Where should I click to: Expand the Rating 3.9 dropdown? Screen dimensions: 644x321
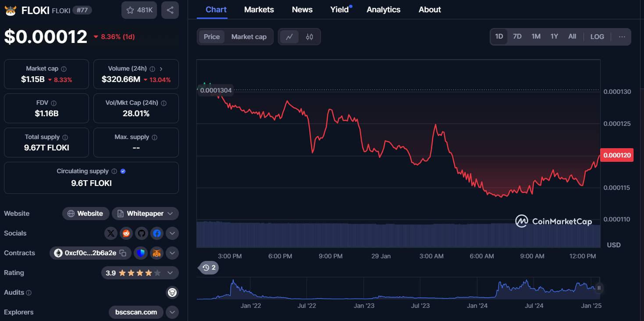140,273
